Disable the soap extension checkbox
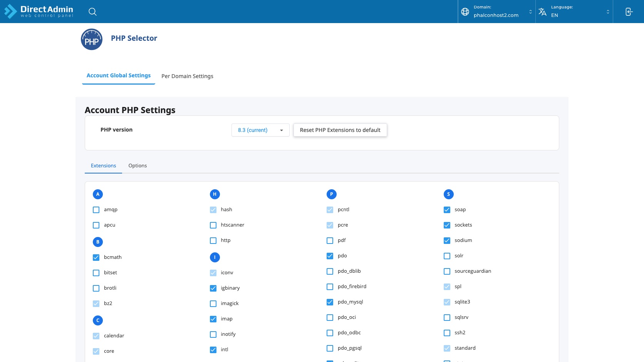The image size is (644, 362). 447,210
